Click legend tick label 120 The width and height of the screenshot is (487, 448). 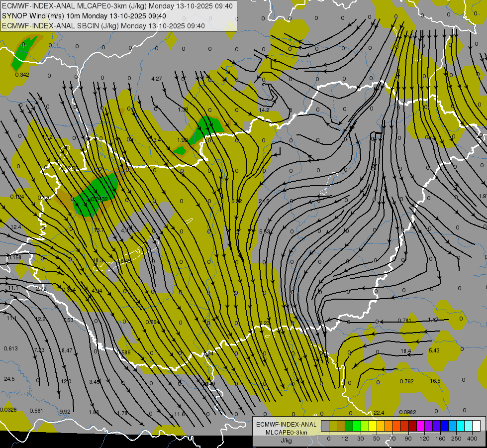[x=424, y=439]
